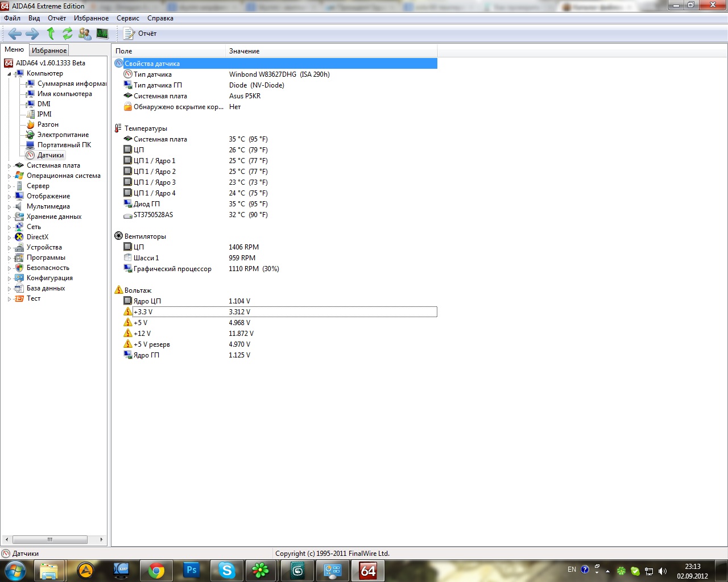
Task: Click the green Up arrow toolbar icon
Action: (x=51, y=34)
